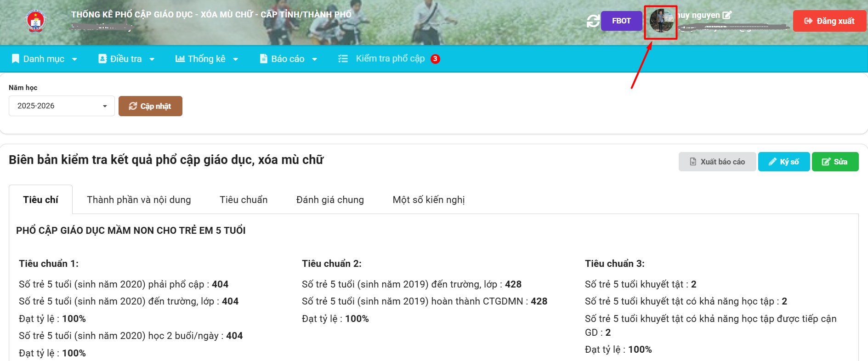Switch to the Tiêu chuẩn tab

(x=244, y=200)
